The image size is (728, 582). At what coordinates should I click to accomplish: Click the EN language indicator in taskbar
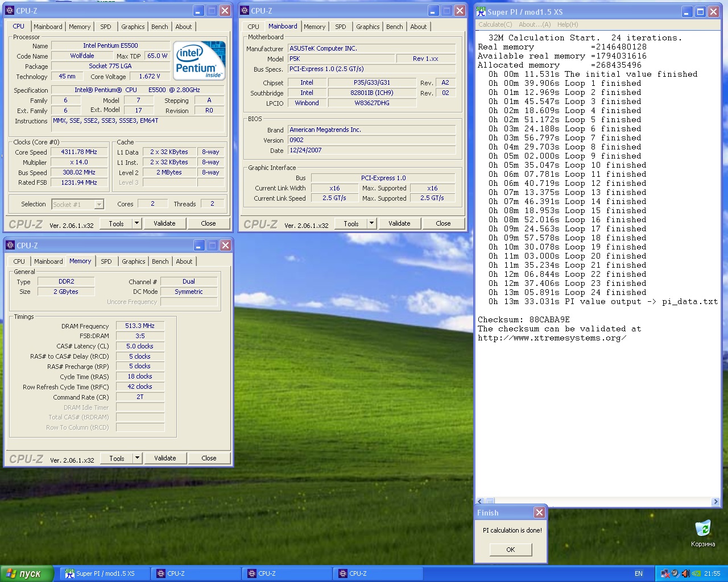[639, 573]
